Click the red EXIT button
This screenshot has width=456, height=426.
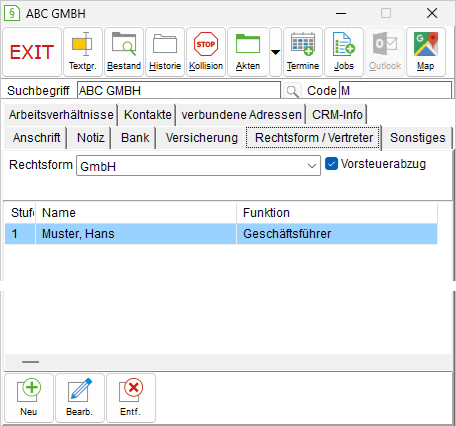(x=32, y=52)
